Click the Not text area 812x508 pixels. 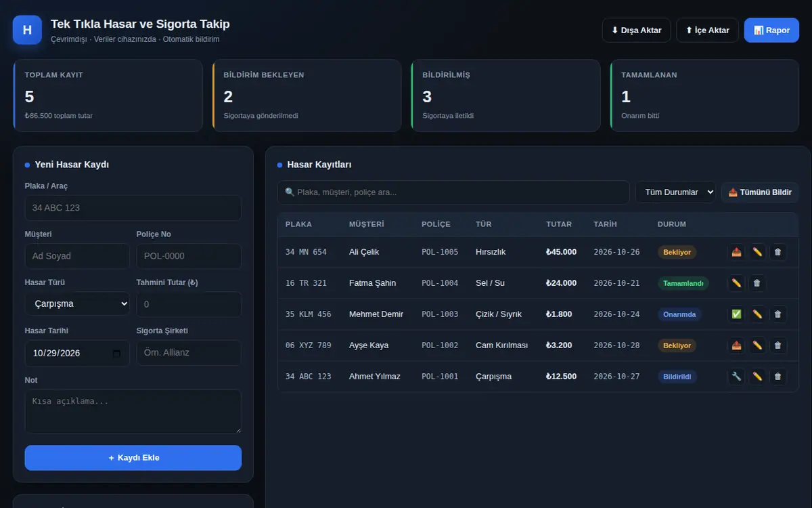[133, 411]
